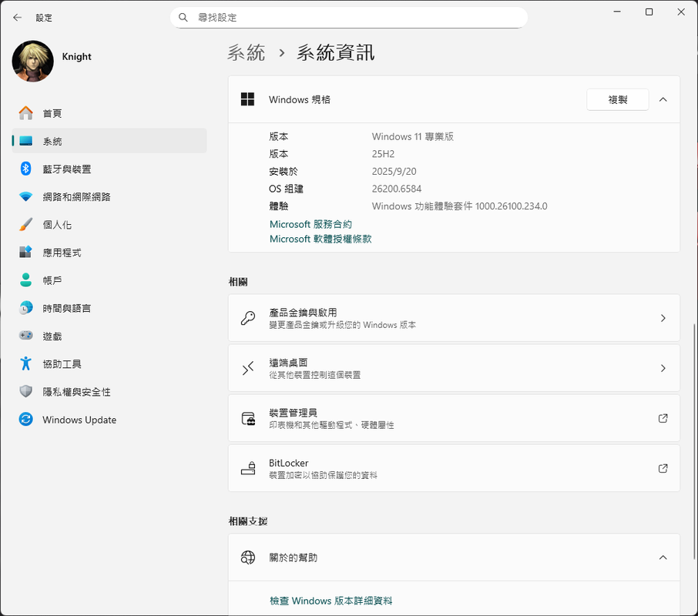Click the 系統 monitor icon

(x=26, y=141)
